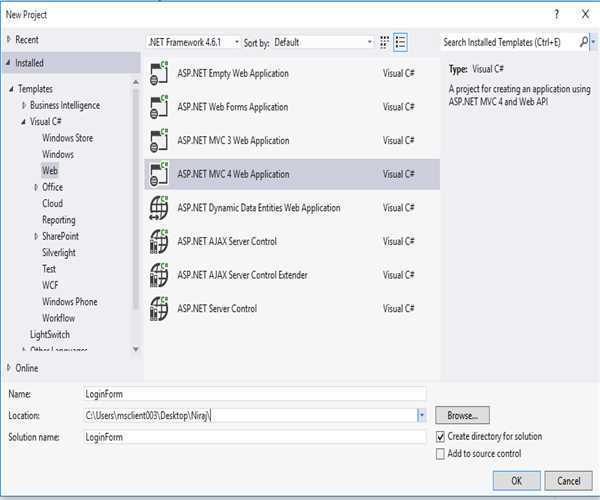Select the Windows Phone tree node

[69, 301]
